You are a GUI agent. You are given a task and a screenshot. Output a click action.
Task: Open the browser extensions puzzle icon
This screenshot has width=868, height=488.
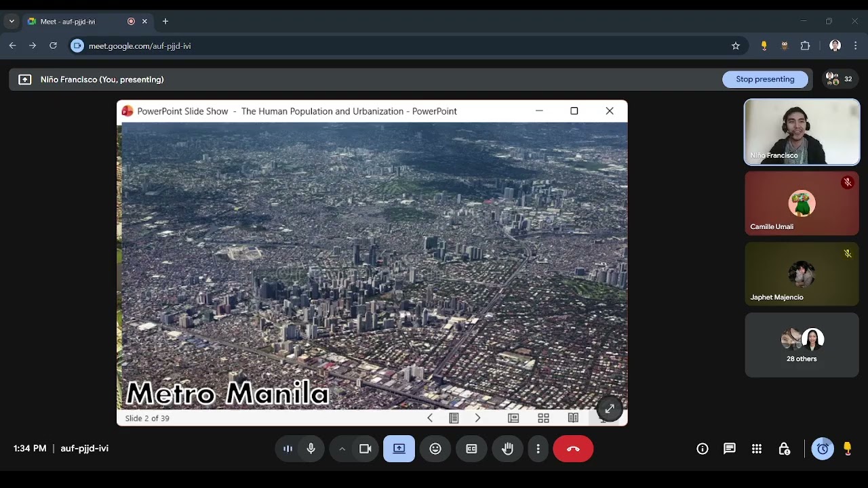coord(806,46)
